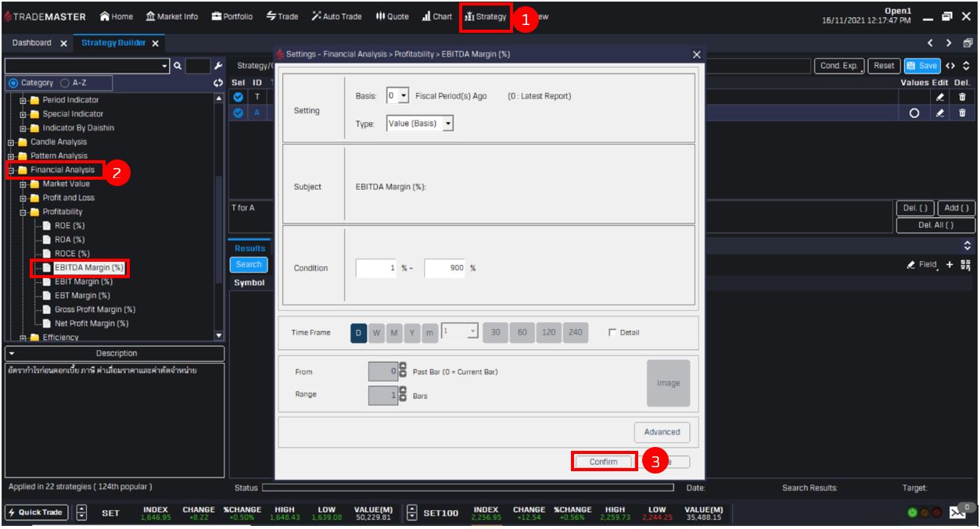Screen dimensions: 980x529
Task: Expand the Market Value folder
Action: click(x=23, y=184)
